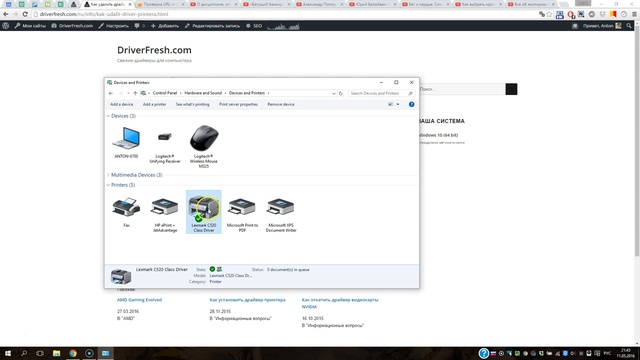Open Print server properties
Image resolution: width=640 pixels, height=360 pixels.
coord(238,104)
